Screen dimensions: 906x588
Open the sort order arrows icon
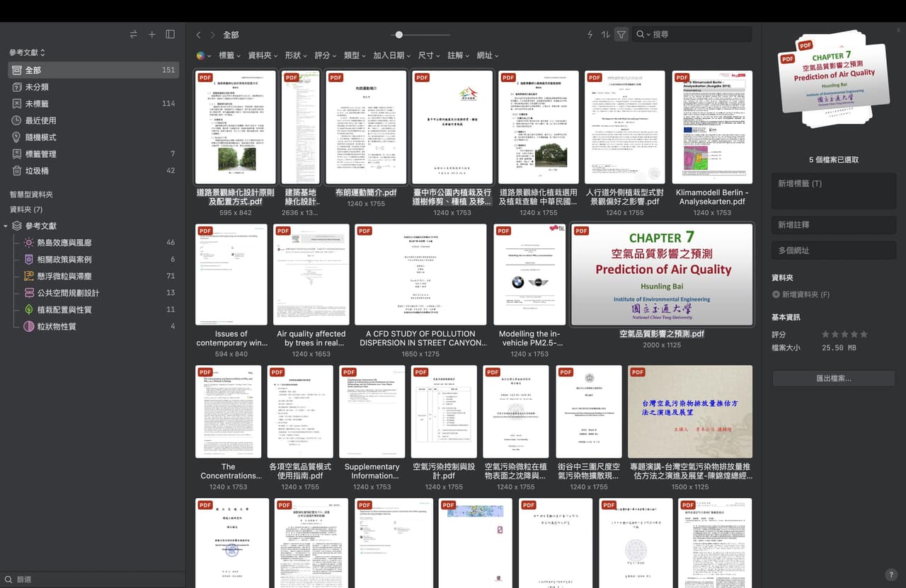click(x=605, y=34)
